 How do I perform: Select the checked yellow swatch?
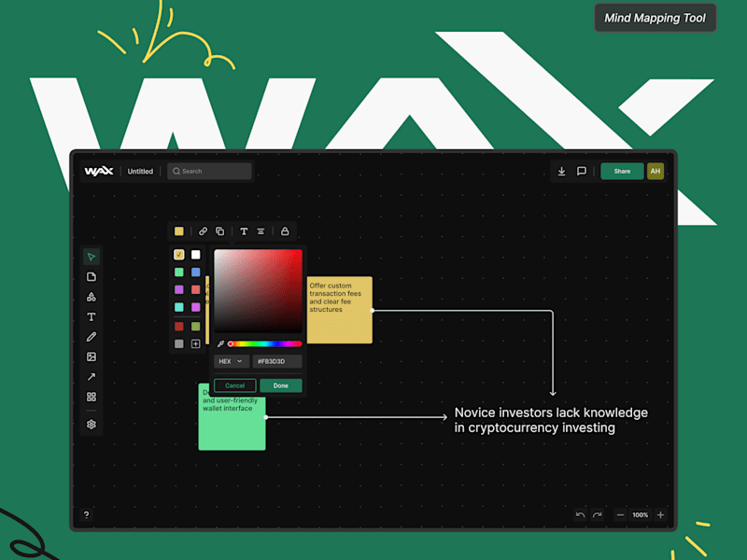179,255
